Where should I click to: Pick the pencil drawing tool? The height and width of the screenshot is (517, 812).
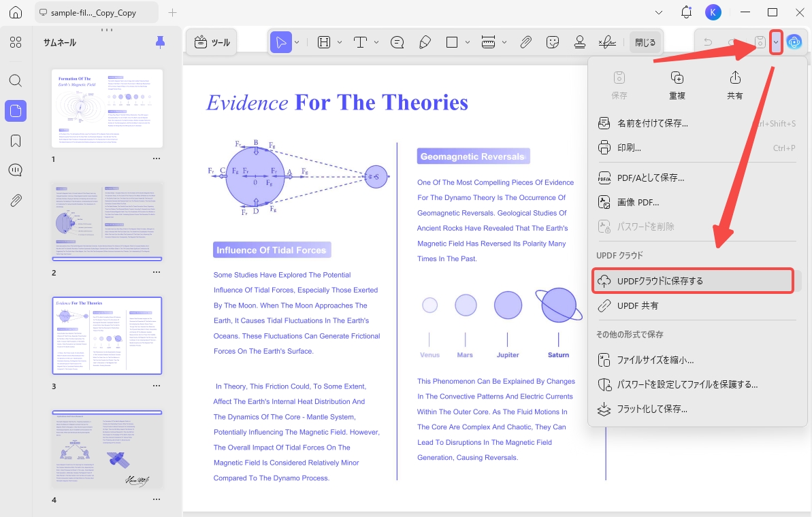tap(425, 42)
